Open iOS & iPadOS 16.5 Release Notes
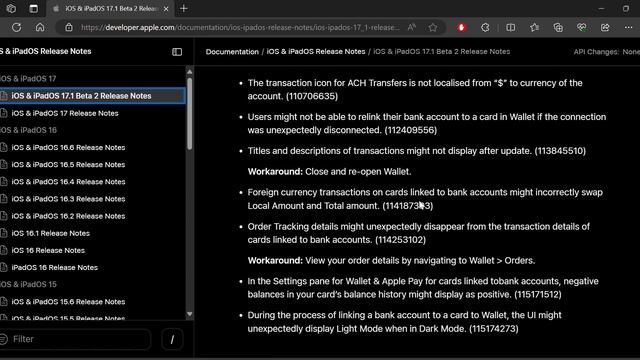This screenshot has height=360, width=640. point(68,164)
